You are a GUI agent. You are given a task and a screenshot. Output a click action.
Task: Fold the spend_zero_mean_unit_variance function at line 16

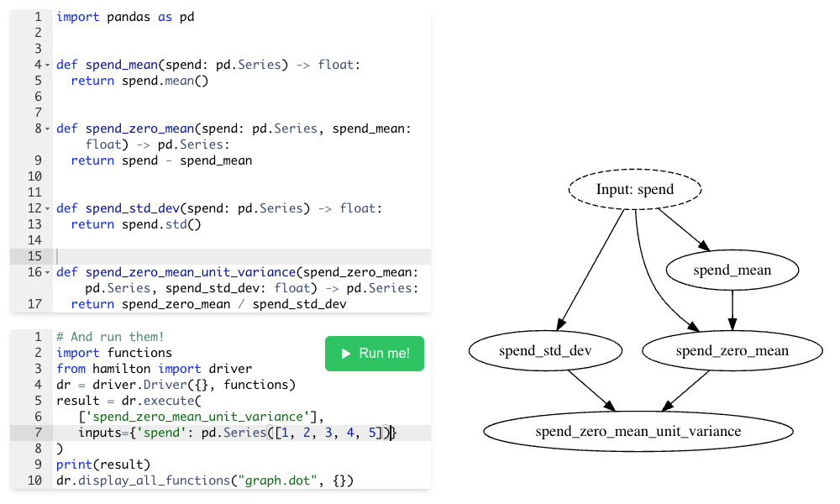pyautogui.click(x=48, y=272)
